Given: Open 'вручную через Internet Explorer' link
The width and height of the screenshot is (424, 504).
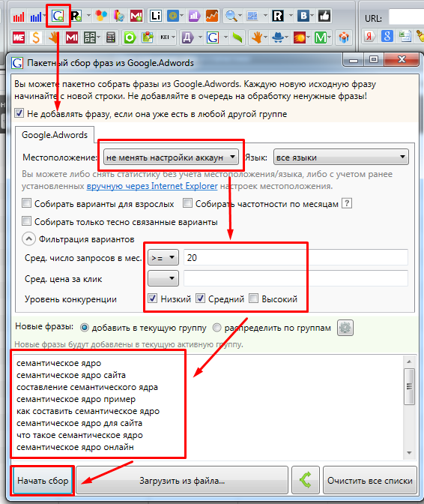Looking at the screenshot, I should tap(152, 186).
